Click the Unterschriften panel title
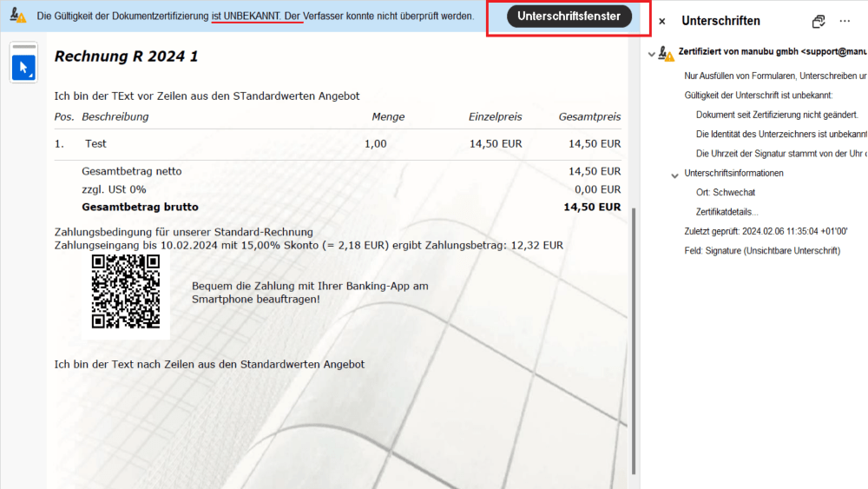 pyautogui.click(x=720, y=21)
